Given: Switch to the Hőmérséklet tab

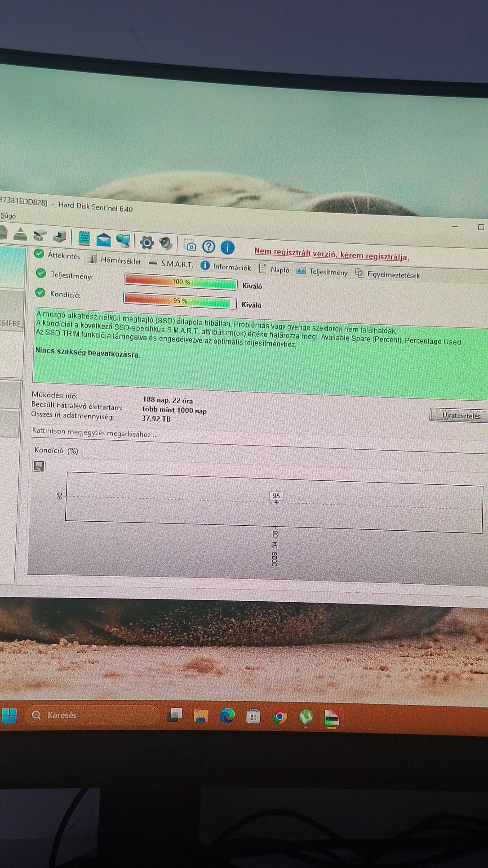Looking at the screenshot, I should (115, 260).
